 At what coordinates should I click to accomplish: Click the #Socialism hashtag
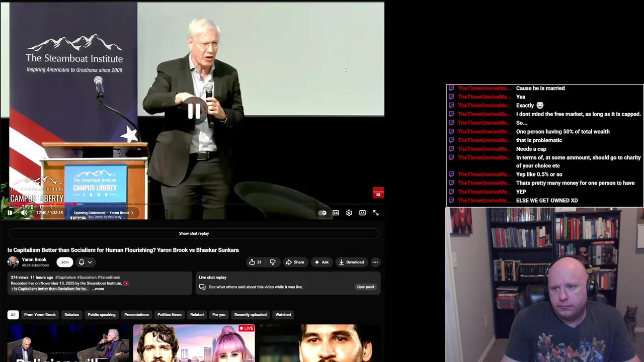coord(88,278)
